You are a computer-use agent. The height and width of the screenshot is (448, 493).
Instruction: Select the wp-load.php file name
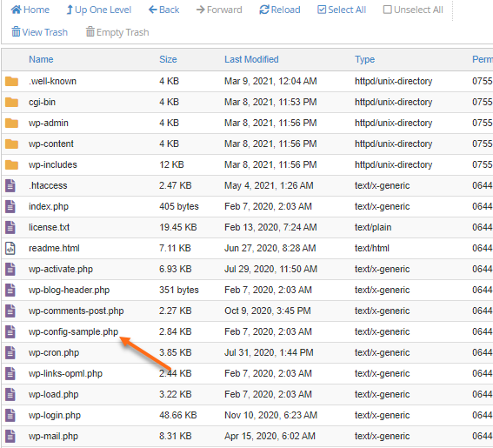(x=53, y=395)
